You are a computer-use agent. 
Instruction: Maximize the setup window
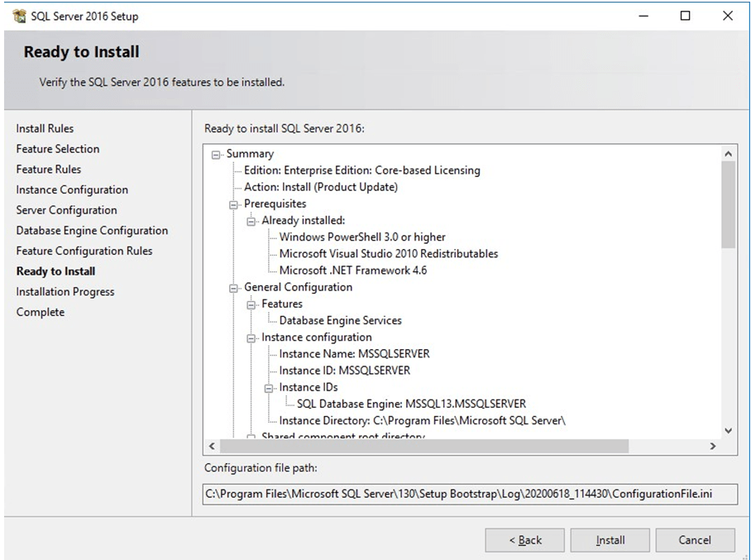click(x=685, y=16)
